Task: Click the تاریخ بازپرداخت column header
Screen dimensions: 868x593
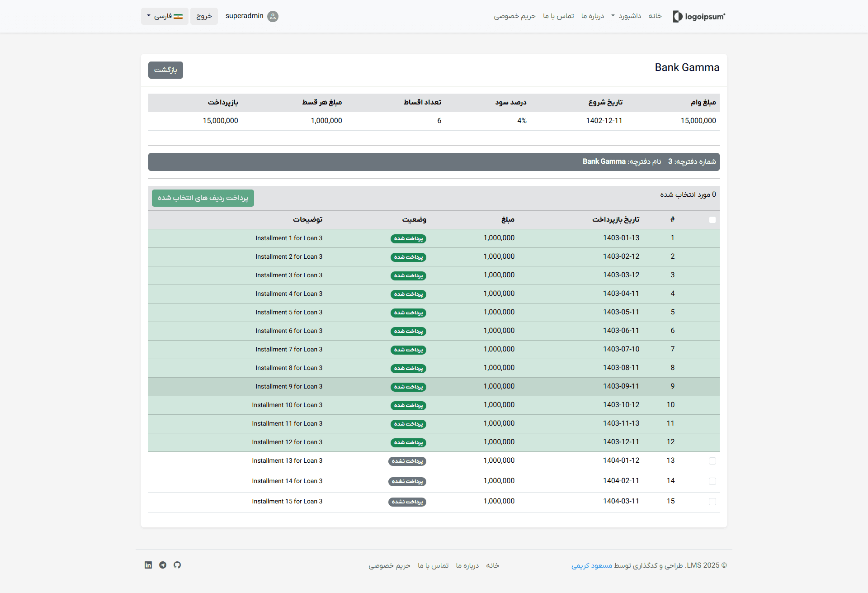Action: pos(616,220)
